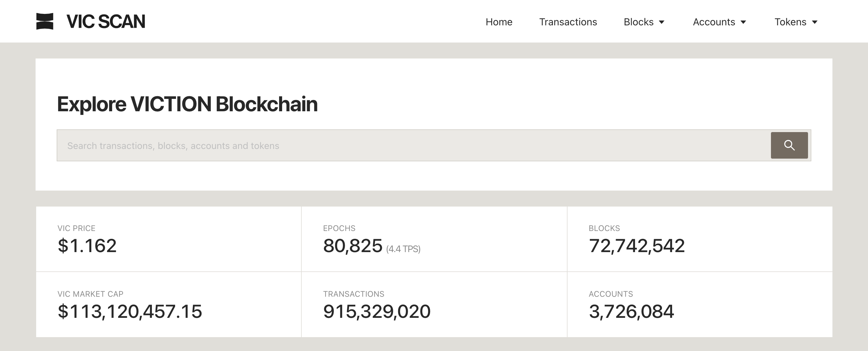Click the arrow beside Tokens
Viewport: 868px width, 351px height.
[814, 22]
